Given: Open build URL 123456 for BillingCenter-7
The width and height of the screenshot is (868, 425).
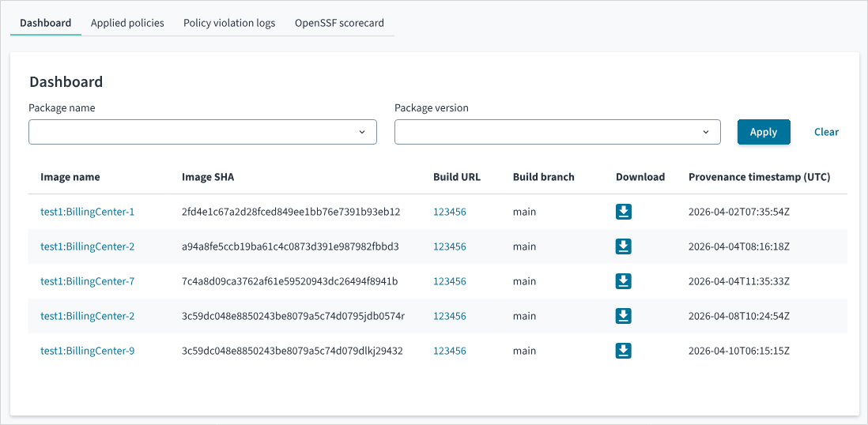Looking at the screenshot, I should [x=450, y=281].
